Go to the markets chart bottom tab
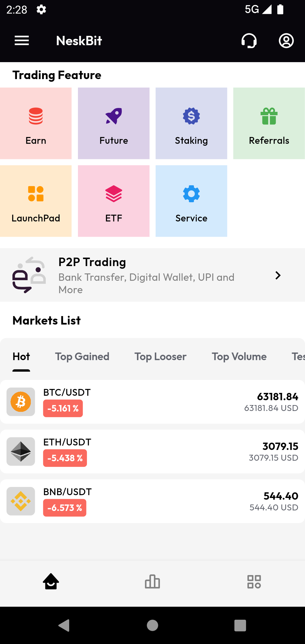305x644 pixels. (152, 582)
